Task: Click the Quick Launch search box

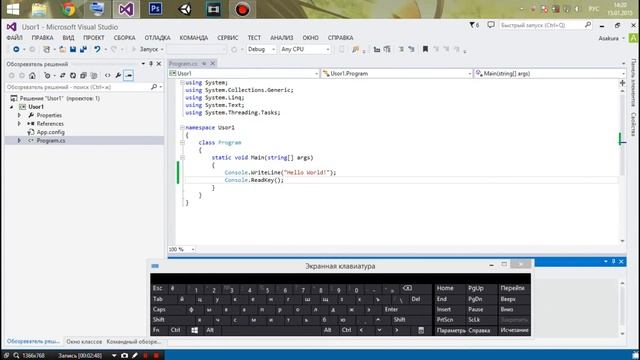Action: [x=545, y=25]
